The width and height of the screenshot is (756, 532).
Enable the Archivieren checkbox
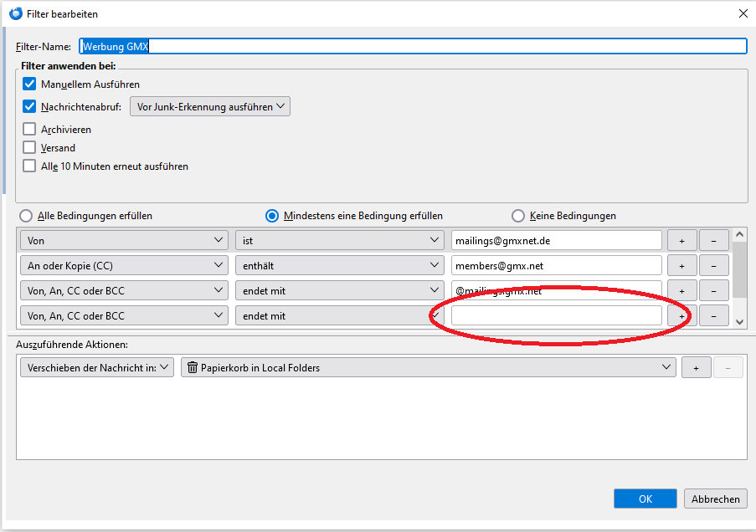coord(29,129)
